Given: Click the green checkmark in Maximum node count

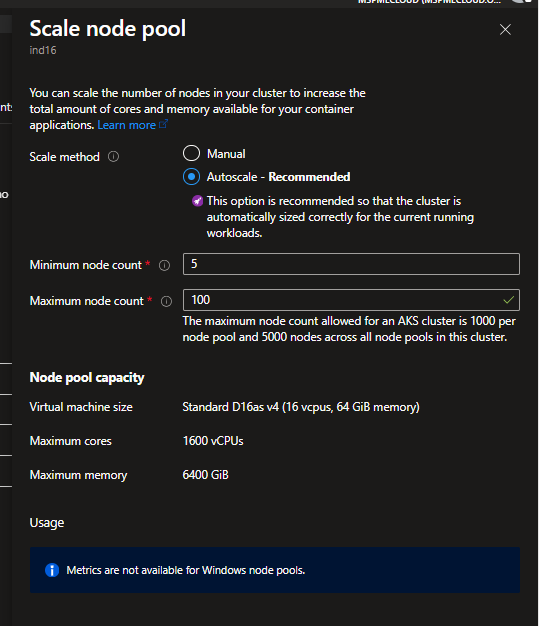Looking at the screenshot, I should tap(508, 300).
